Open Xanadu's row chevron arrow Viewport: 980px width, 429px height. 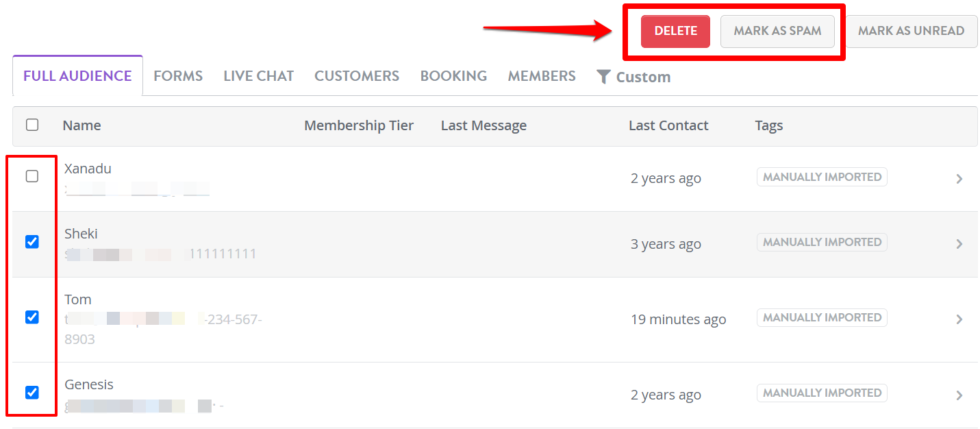pyautogui.click(x=959, y=179)
